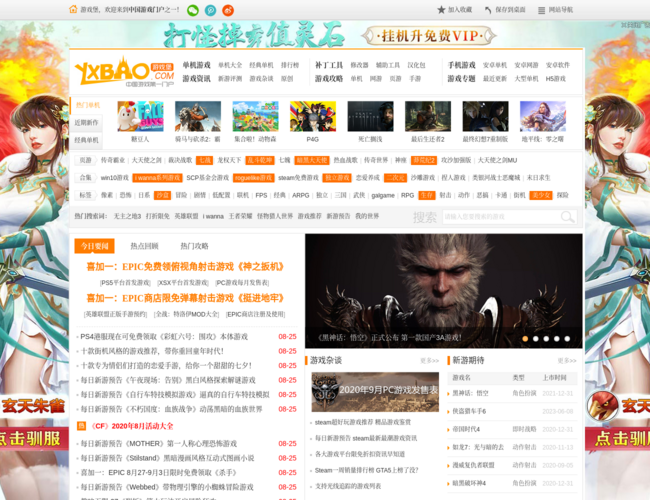Viewport: 650px width, 500px height.
Task: Open 游戏专题 nav menu
Action: click(461, 78)
